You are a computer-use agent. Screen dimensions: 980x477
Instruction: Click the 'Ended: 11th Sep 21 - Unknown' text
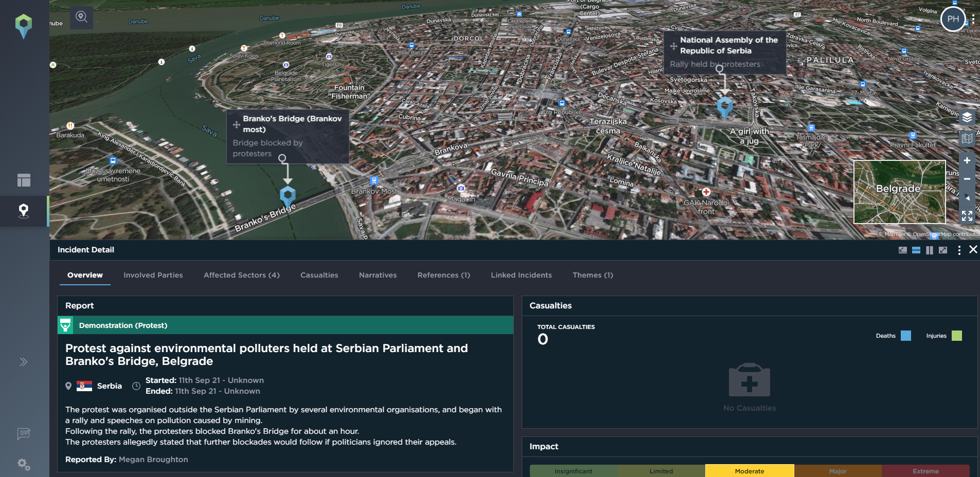(x=203, y=391)
